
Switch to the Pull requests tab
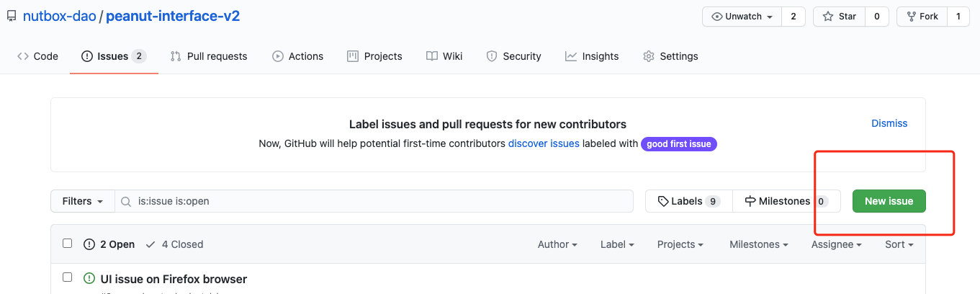209,56
